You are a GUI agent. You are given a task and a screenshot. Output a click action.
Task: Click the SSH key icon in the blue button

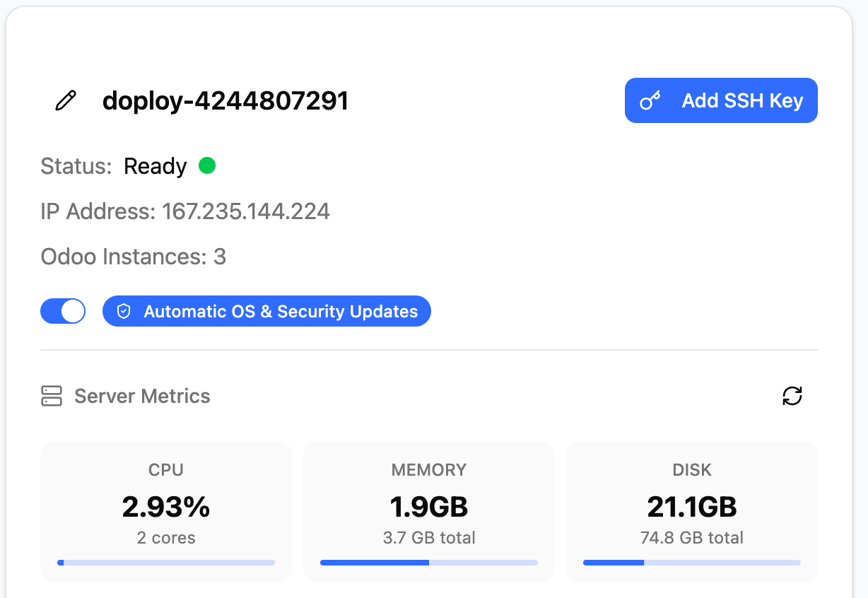650,100
